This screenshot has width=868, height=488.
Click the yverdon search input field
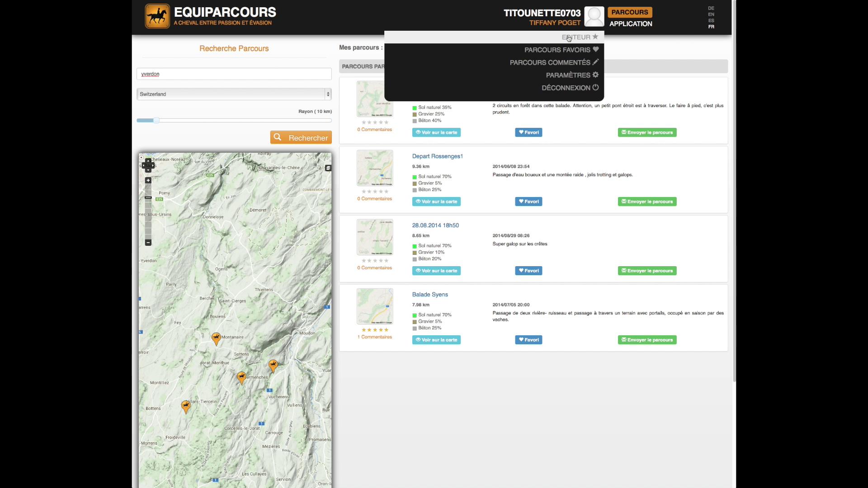pos(234,74)
